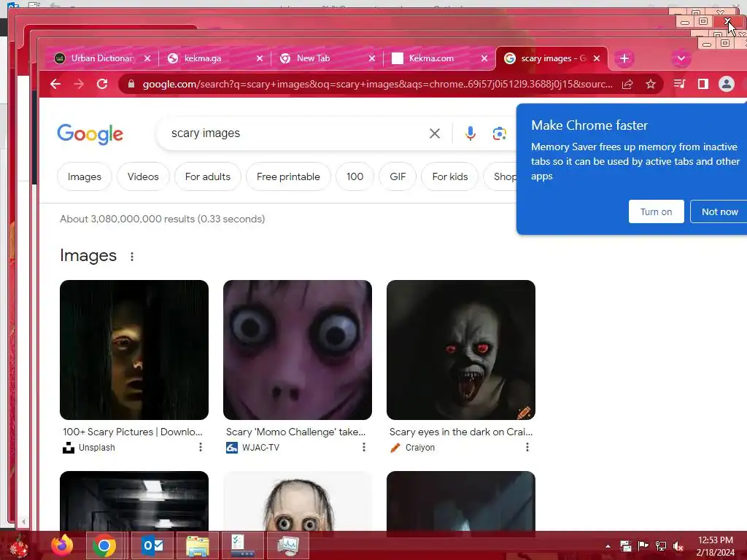Show hidden tray icons arrow
This screenshot has height=560, width=747.
pos(608,546)
